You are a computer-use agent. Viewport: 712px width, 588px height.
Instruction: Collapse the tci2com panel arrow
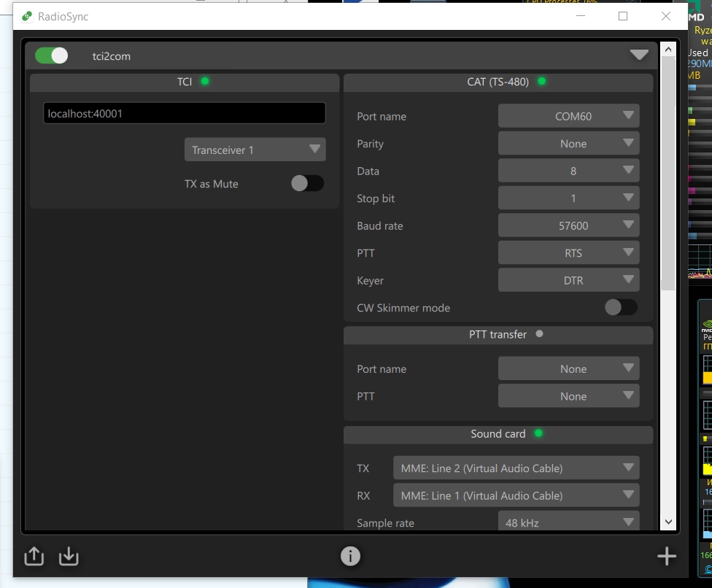coord(639,55)
